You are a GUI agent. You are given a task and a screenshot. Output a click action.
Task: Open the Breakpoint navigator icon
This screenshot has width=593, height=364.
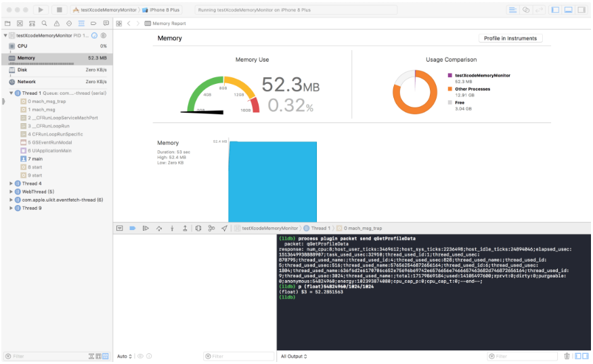[x=93, y=24]
